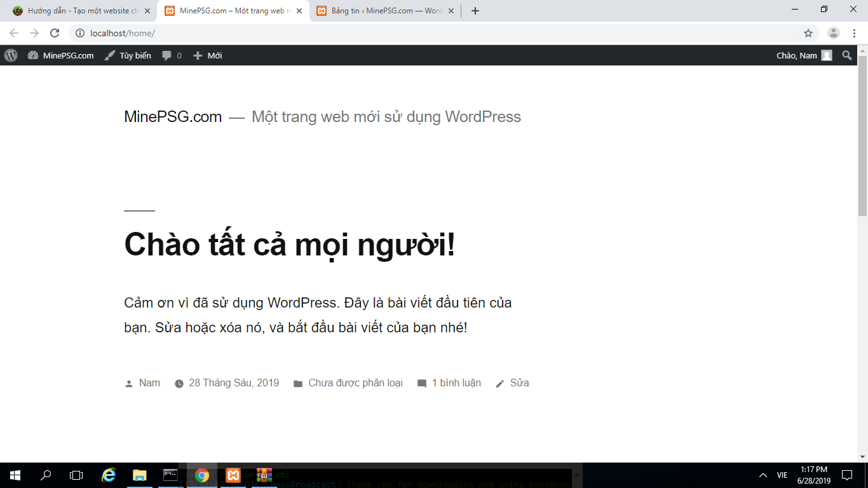Reload the localhost page
Image resolution: width=868 pixels, height=488 pixels.
(55, 33)
